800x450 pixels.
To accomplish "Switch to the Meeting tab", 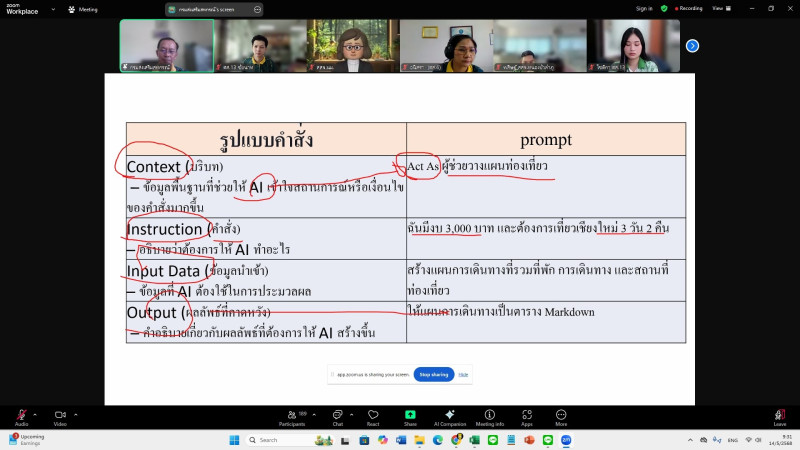I will pos(83,9).
